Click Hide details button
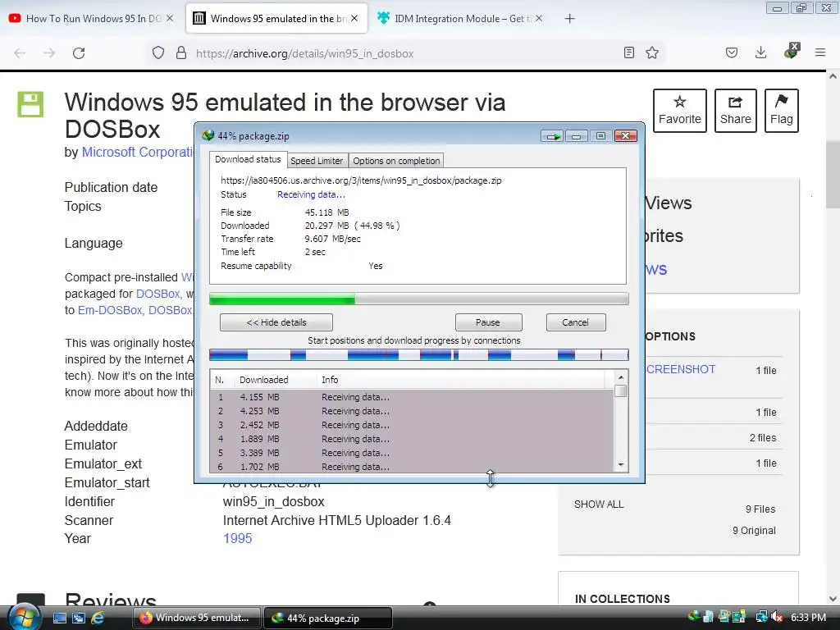This screenshot has height=630, width=840. coord(276,322)
